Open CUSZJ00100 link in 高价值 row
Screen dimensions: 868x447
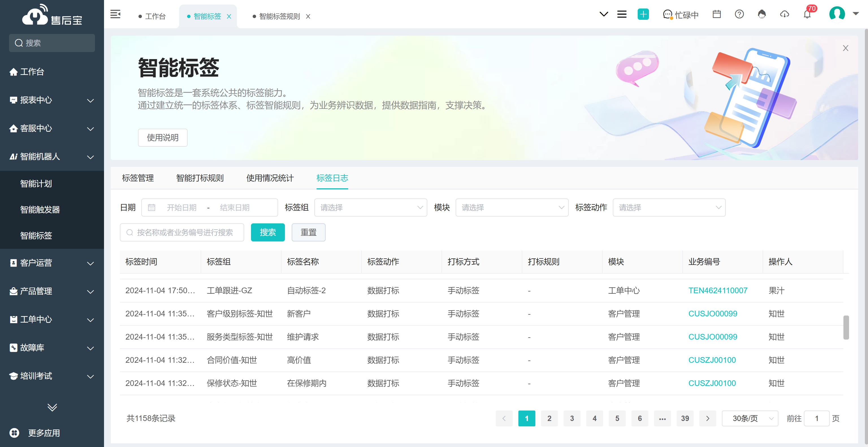712,360
